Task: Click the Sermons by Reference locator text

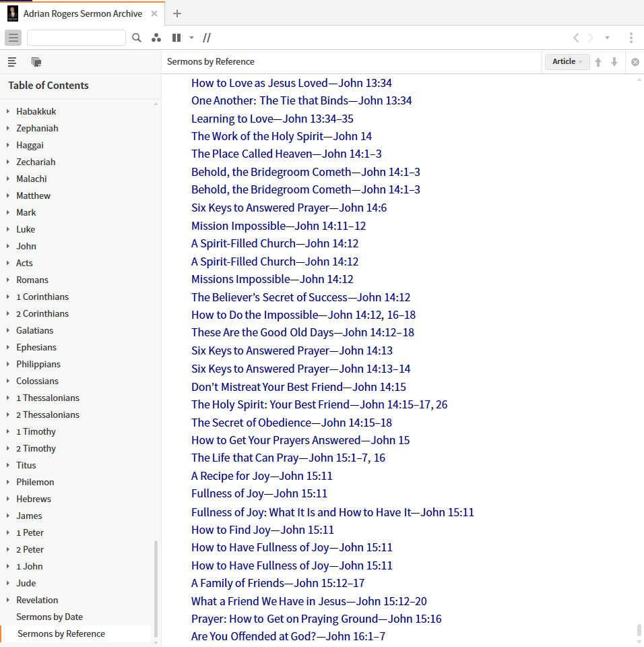Action: pos(210,61)
